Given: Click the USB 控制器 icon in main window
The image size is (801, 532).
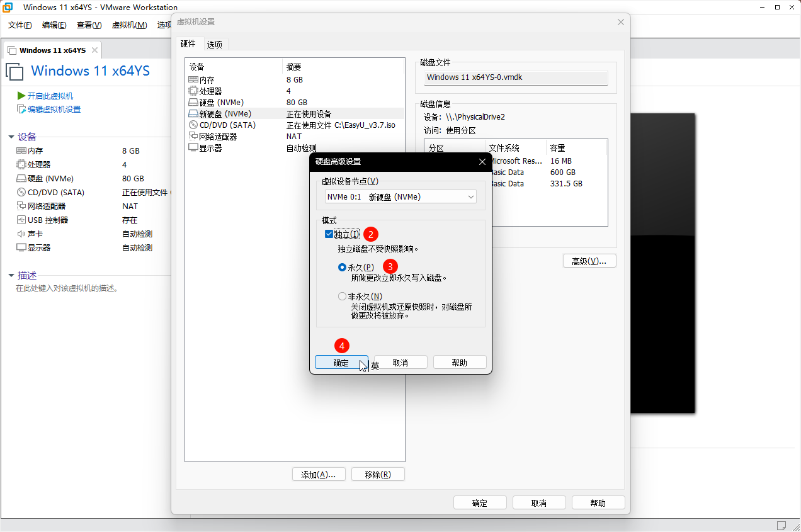Looking at the screenshot, I should pos(21,220).
